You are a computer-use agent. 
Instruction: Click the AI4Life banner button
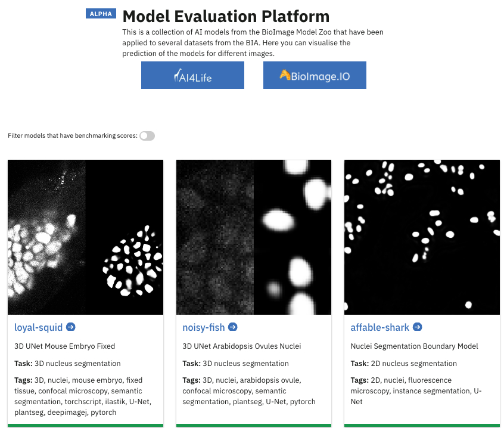tap(192, 75)
